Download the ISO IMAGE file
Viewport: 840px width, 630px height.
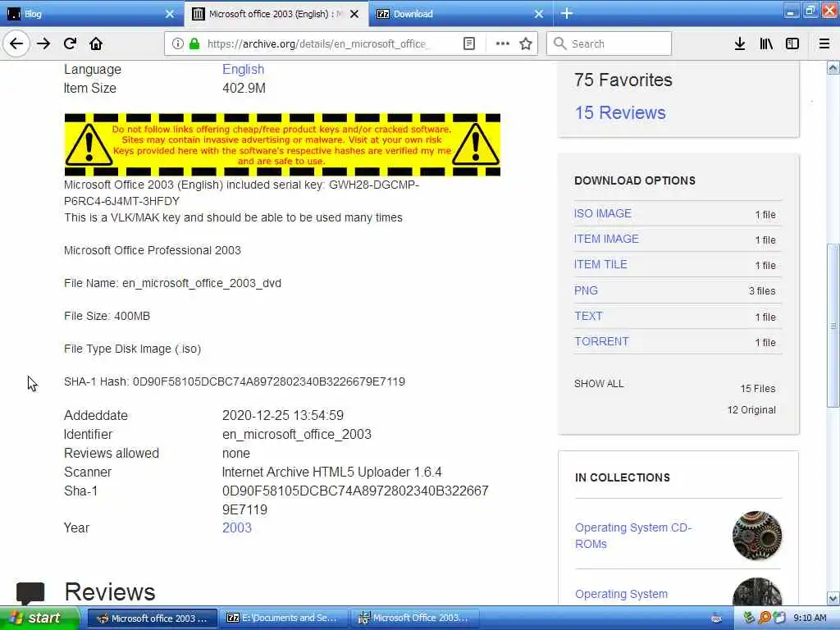click(x=603, y=213)
